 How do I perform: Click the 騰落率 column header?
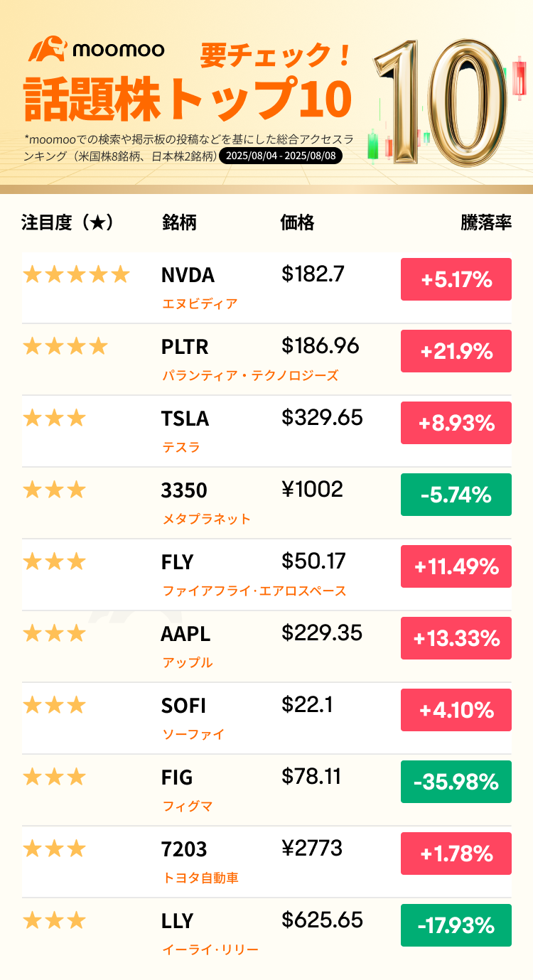(486, 222)
